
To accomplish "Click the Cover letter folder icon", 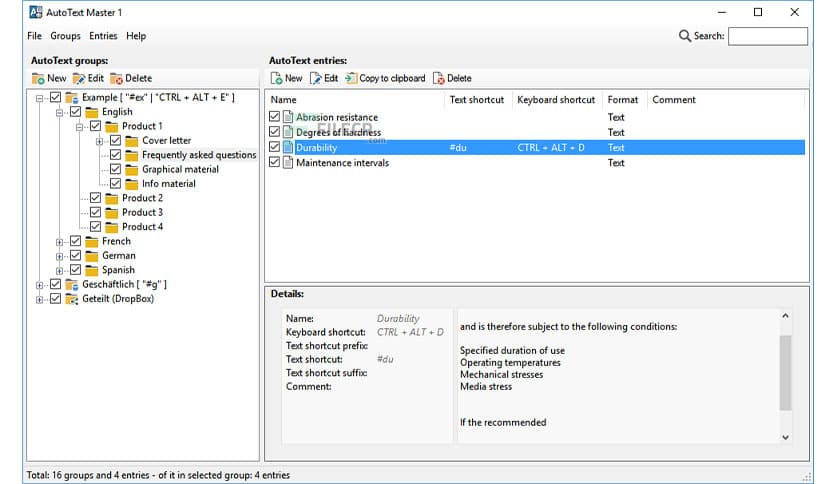I will pos(132,141).
